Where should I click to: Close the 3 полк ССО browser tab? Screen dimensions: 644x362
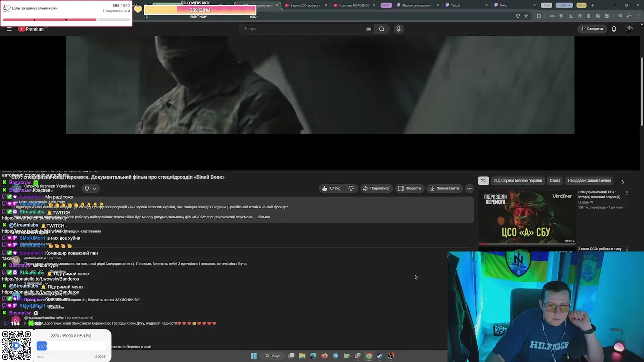[x=326, y=5]
